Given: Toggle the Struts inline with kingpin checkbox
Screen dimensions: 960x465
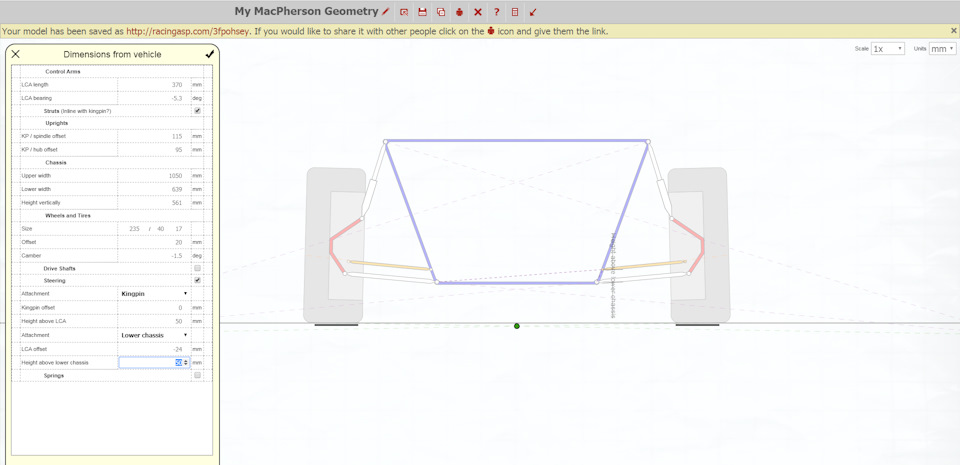Looking at the screenshot, I should (197, 111).
